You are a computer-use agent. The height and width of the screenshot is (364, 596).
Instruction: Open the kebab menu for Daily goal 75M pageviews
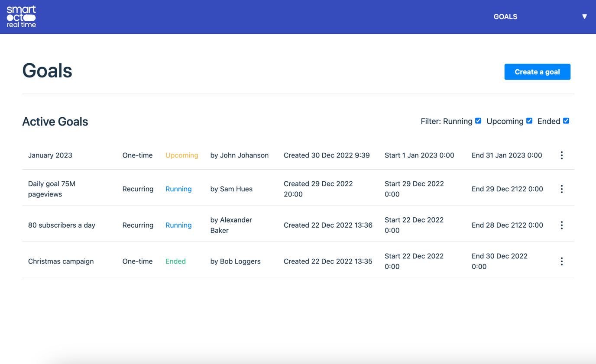(x=561, y=189)
